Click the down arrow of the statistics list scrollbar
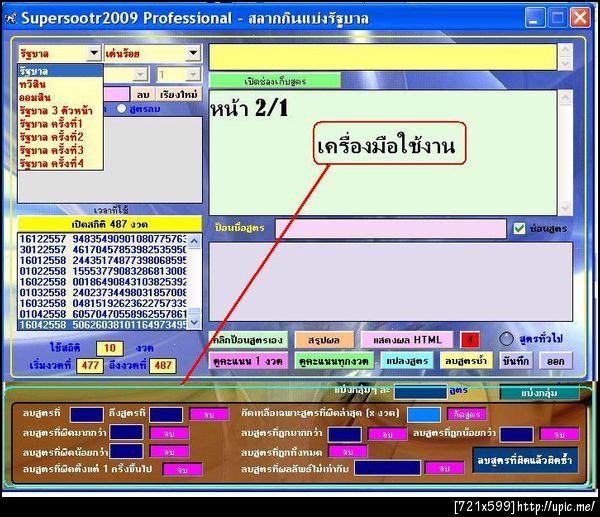This screenshot has height=517, width=600. 194,322
